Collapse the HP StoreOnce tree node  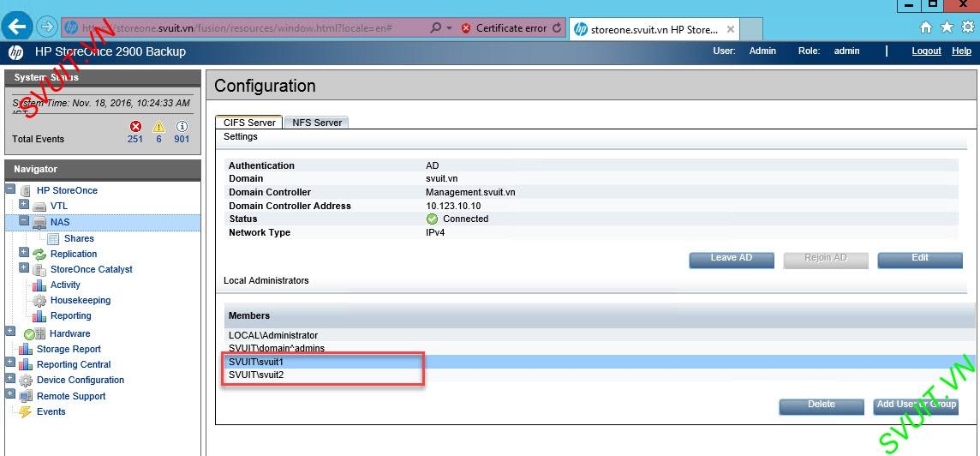pos(10,189)
